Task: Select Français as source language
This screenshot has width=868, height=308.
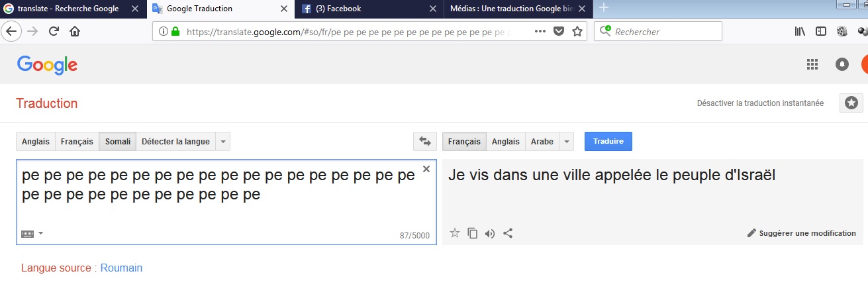Action: tap(77, 141)
